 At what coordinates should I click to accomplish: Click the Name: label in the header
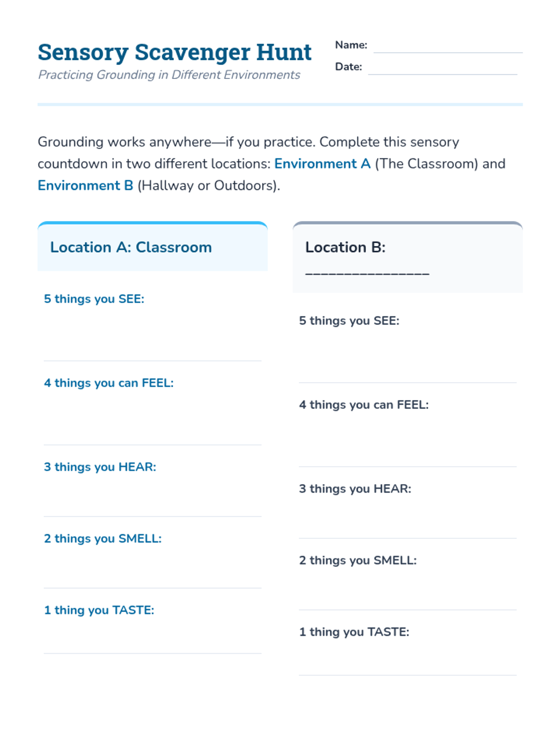click(351, 45)
